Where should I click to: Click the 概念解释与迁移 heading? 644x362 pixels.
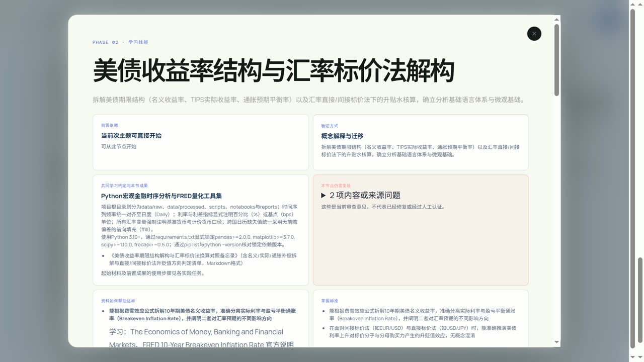click(x=342, y=136)
